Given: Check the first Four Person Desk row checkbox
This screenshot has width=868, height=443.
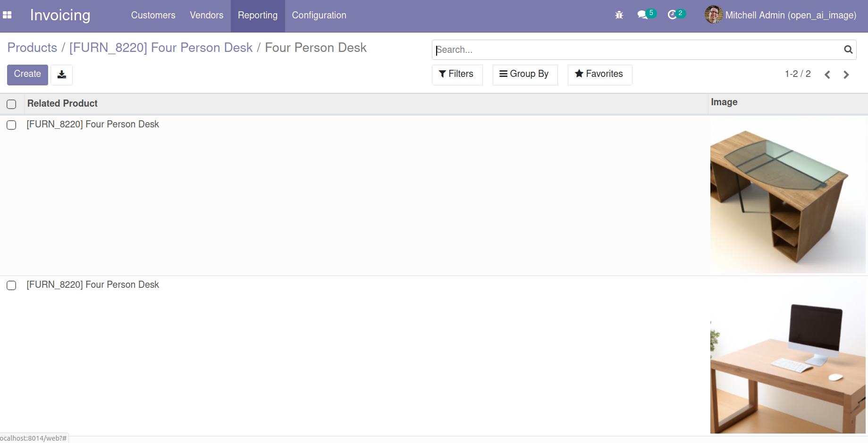Looking at the screenshot, I should (x=11, y=125).
